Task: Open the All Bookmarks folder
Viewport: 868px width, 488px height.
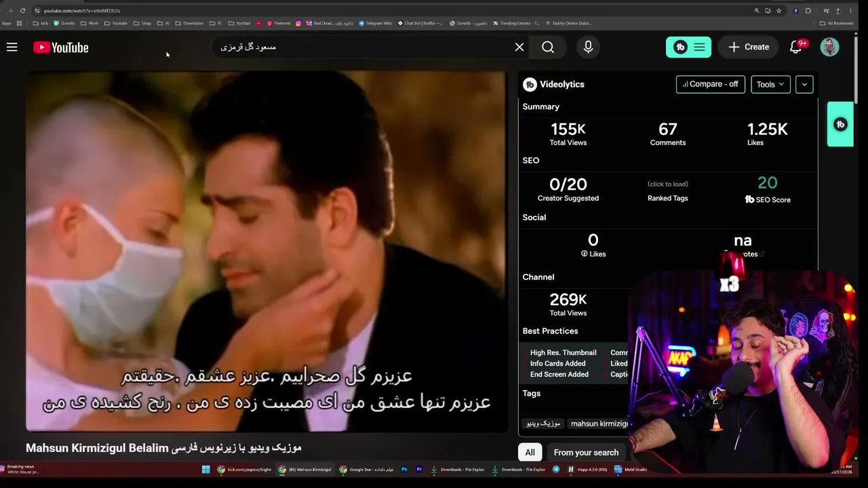Action: click(x=837, y=23)
